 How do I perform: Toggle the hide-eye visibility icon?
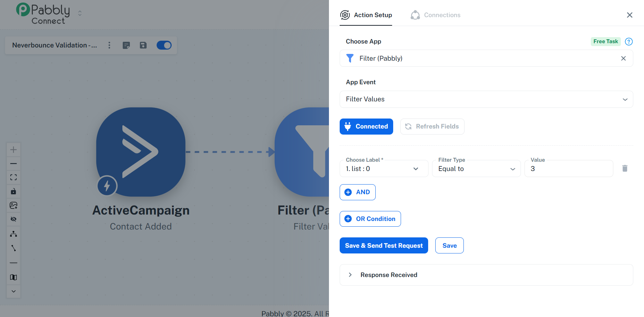tap(14, 219)
